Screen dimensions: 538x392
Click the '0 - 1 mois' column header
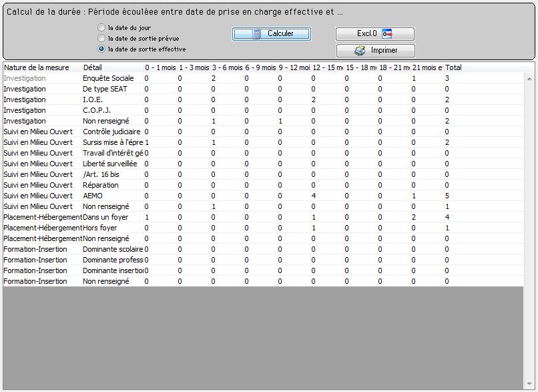click(x=160, y=67)
